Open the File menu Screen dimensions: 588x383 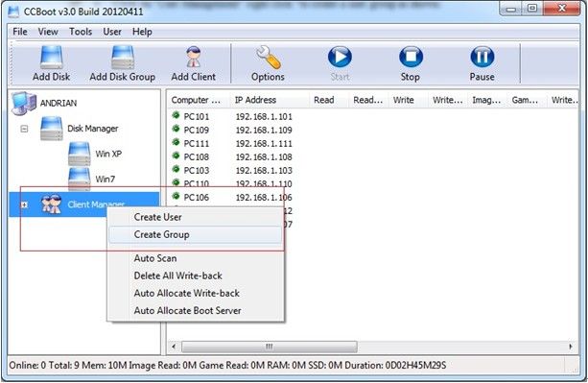point(20,32)
